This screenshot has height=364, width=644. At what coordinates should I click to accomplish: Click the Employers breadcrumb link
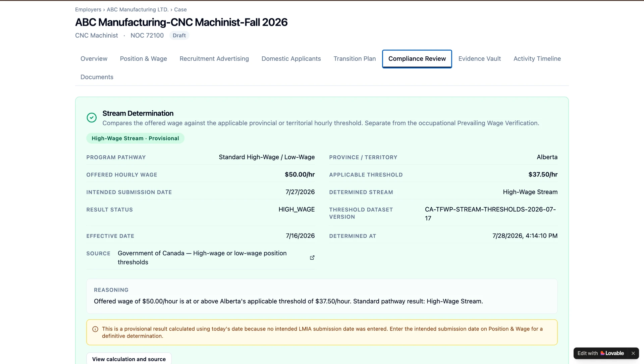pyautogui.click(x=88, y=10)
